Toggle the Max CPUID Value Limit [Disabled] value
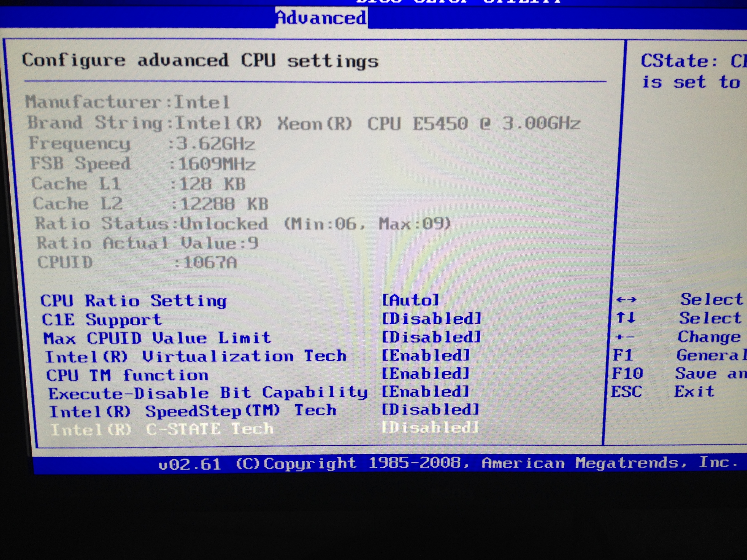747x560 pixels. (431, 337)
